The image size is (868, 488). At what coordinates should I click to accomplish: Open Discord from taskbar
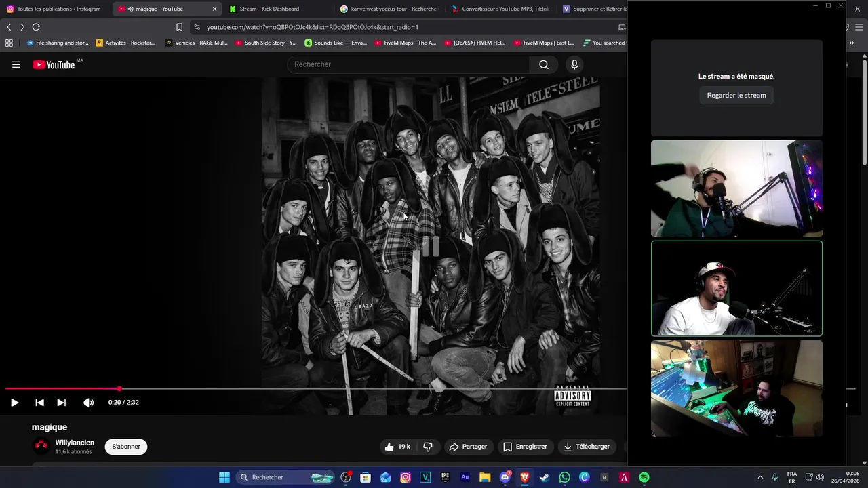[505, 477]
